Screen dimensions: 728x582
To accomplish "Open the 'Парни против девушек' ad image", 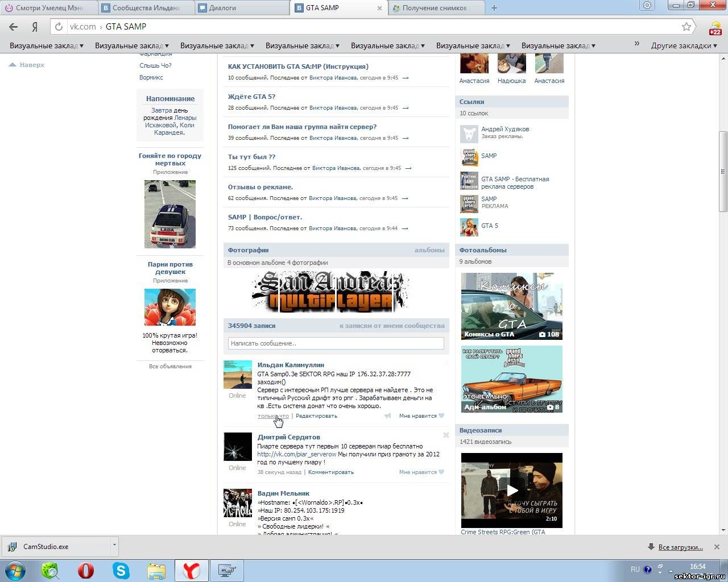I will click(170, 307).
